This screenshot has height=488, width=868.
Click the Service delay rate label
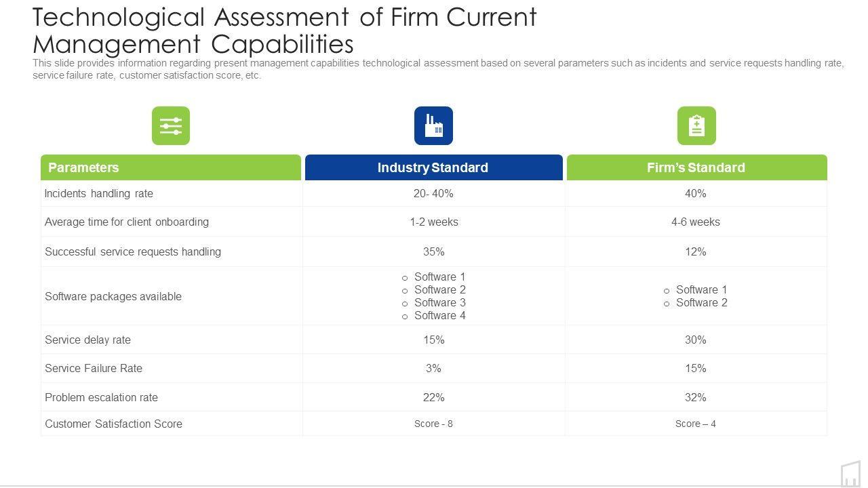pyautogui.click(x=87, y=340)
